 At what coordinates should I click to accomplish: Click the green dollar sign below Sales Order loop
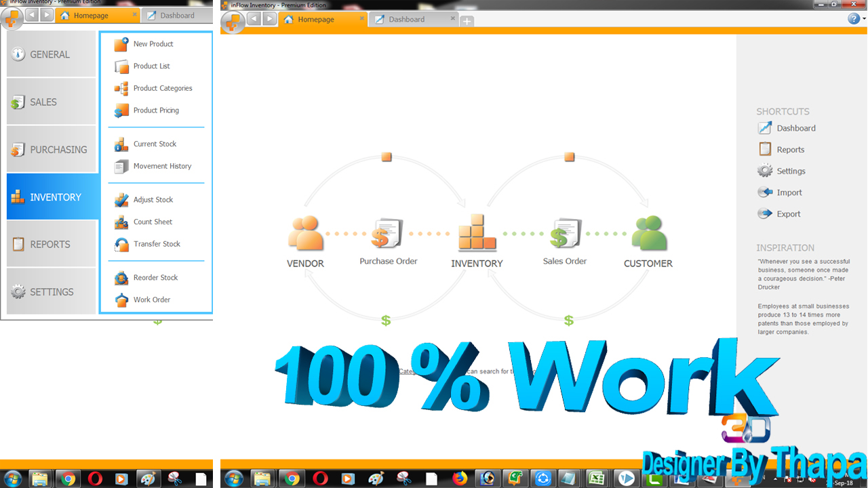(569, 321)
